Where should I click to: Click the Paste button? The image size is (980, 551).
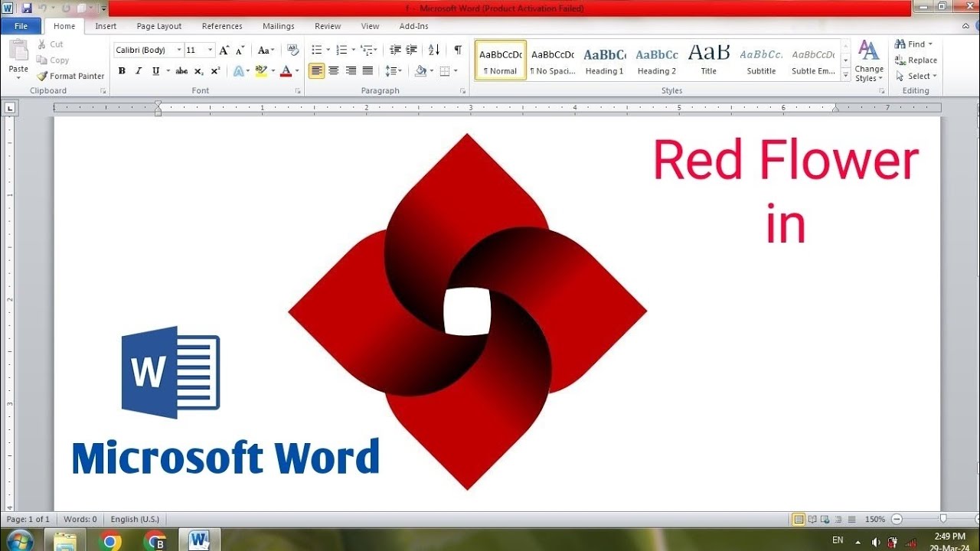pos(18,58)
